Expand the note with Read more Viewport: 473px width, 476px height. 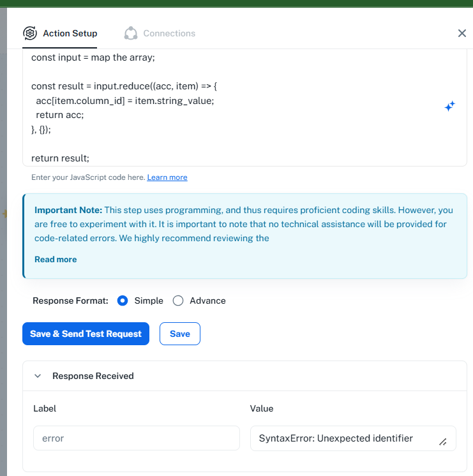pos(56,260)
